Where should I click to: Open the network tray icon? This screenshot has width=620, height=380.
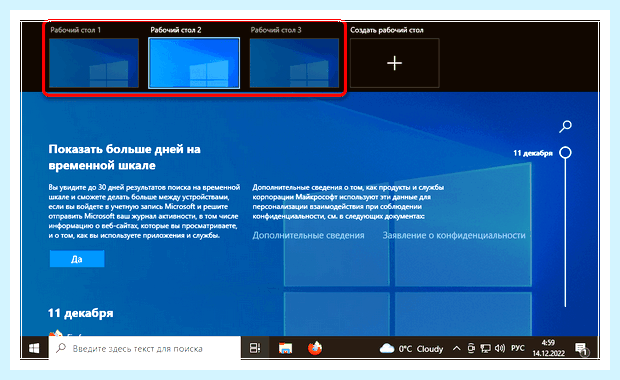pyautogui.click(x=485, y=348)
